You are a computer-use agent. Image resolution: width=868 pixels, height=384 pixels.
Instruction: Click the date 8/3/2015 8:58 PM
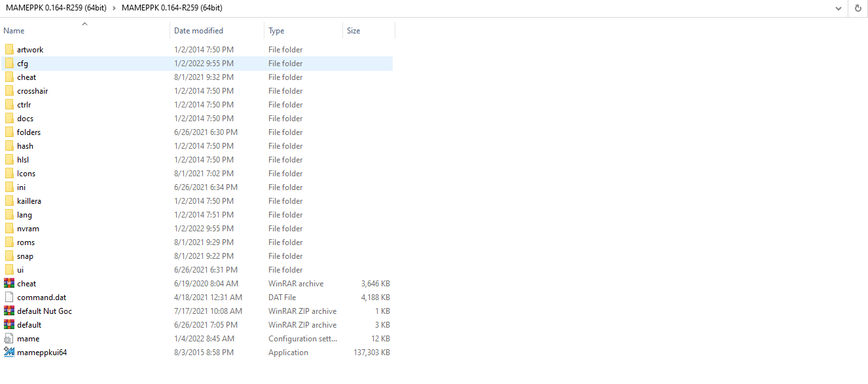[204, 353]
